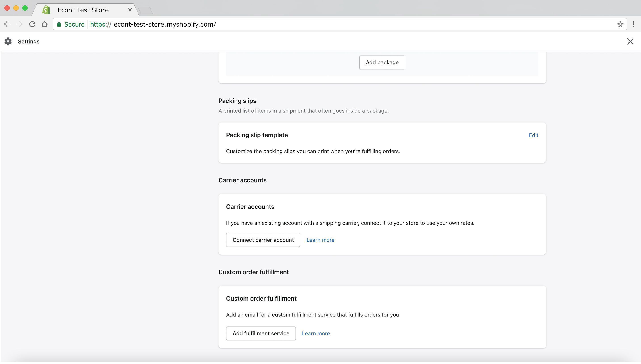Click Connect carrier account button
The width and height of the screenshot is (641, 364).
click(x=263, y=240)
